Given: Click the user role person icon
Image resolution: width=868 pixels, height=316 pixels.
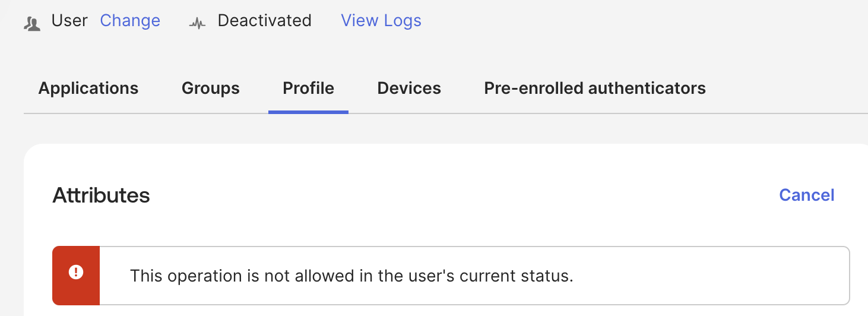Looking at the screenshot, I should 32,24.
